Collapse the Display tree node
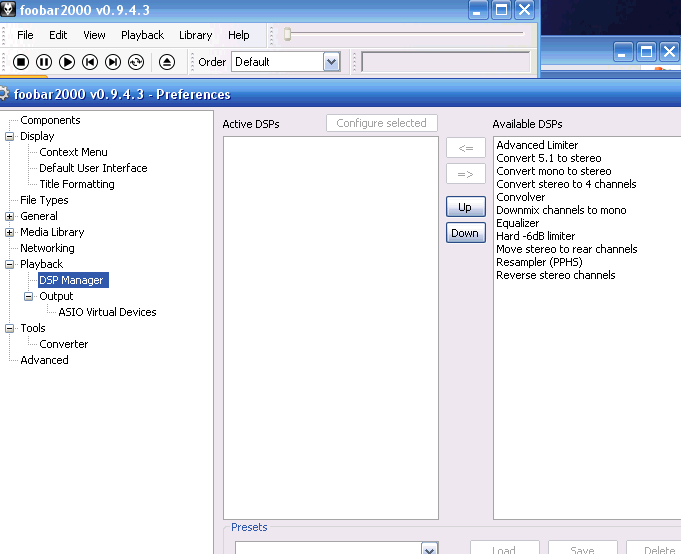This screenshot has width=681, height=554. pyautogui.click(x=9, y=136)
